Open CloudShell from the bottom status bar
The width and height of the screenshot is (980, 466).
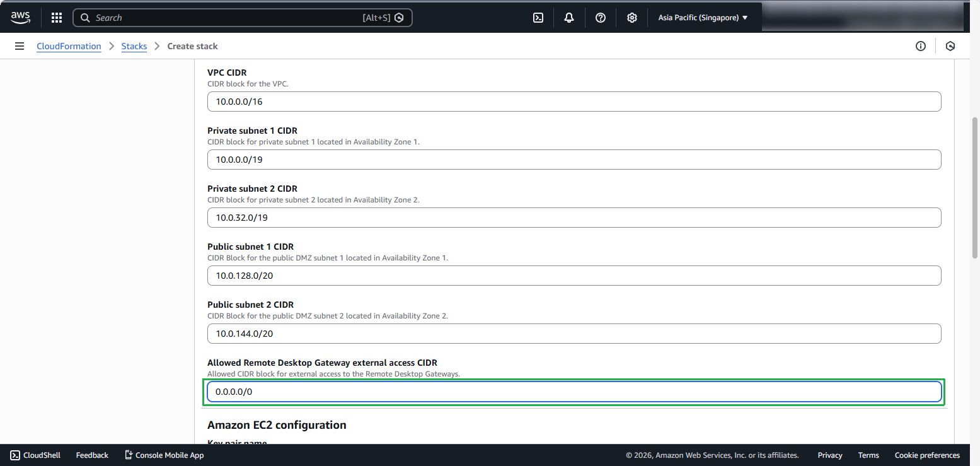pos(35,455)
